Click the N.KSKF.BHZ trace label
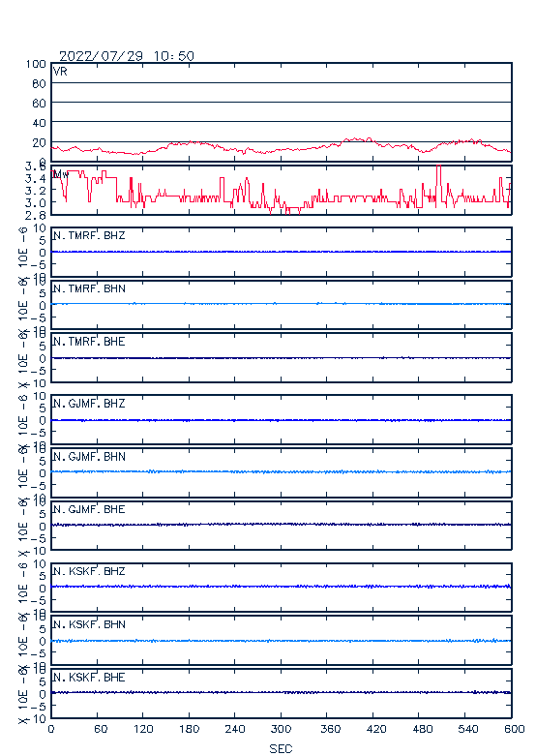This screenshot has height=756, width=536. [89, 571]
